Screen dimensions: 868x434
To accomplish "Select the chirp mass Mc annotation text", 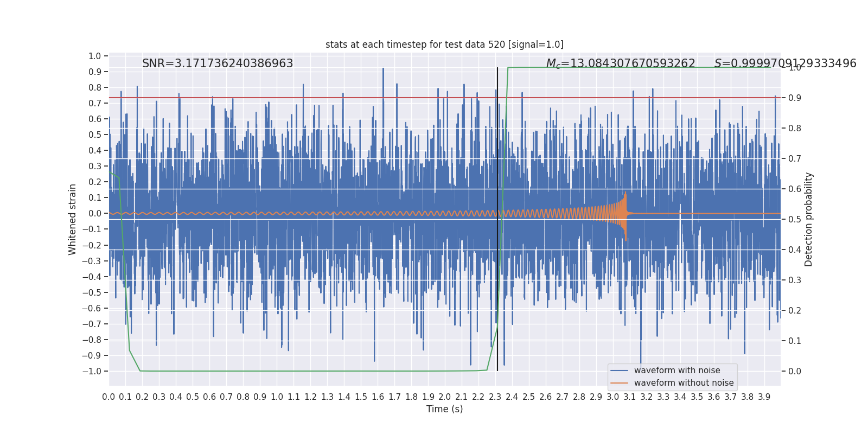I will (621, 63).
